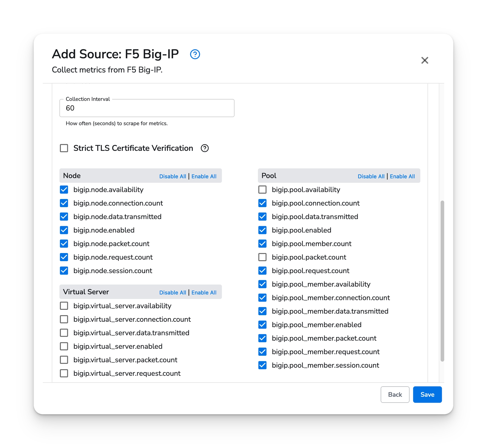Toggle bigip.node.session.count checkbox
The width and height of the screenshot is (487, 448).
tap(64, 271)
